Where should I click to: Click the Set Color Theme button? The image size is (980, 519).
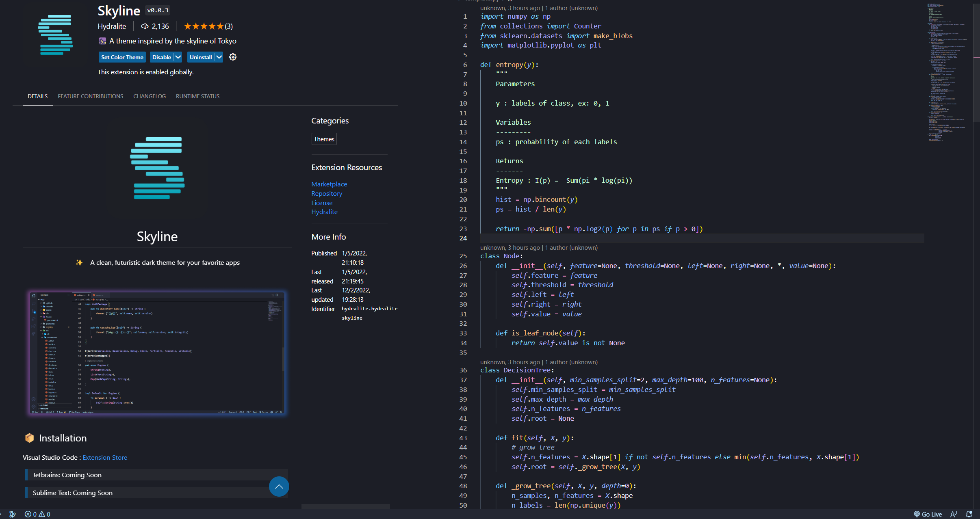tap(122, 57)
